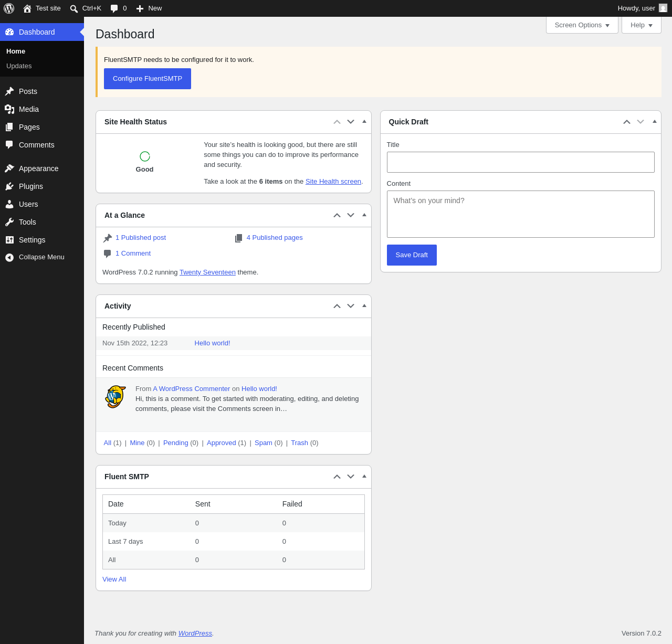Collapse the Quick Draft panel
The width and height of the screenshot is (672, 644).
(x=655, y=122)
